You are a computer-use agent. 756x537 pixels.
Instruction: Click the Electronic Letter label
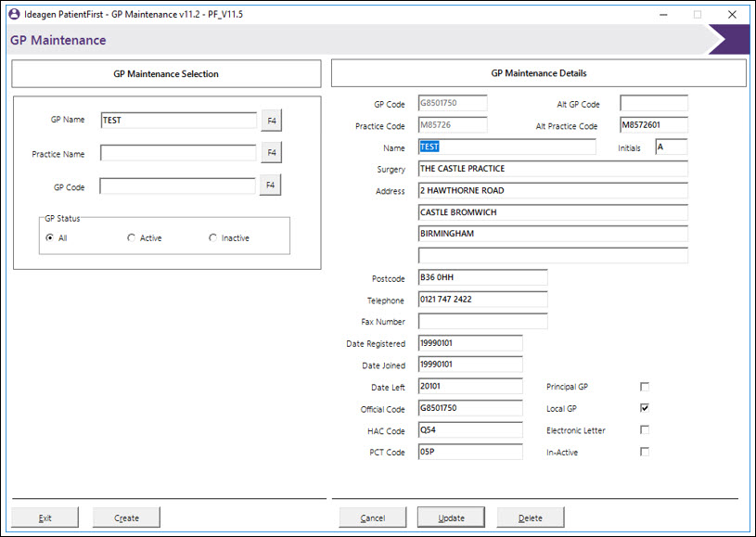(576, 430)
